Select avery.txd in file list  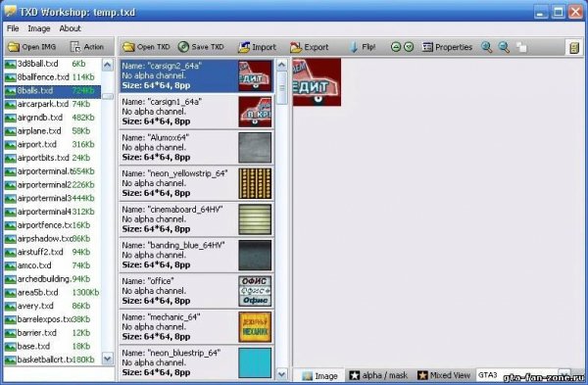[x=53, y=306]
